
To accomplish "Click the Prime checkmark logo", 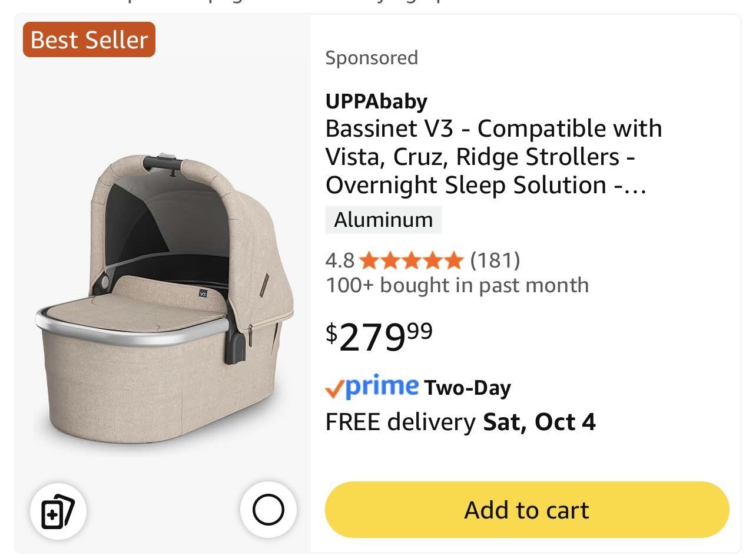I will point(336,388).
